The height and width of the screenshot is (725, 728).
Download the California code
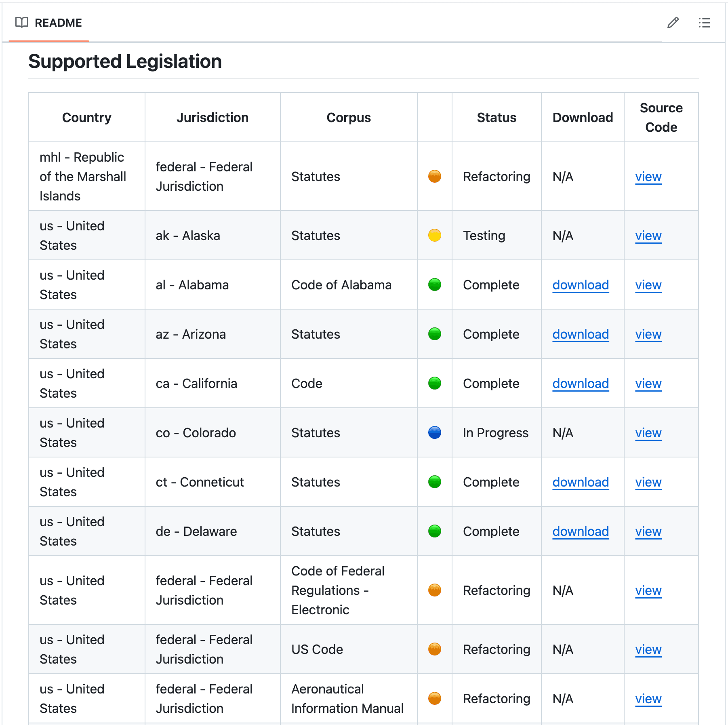[x=581, y=384]
